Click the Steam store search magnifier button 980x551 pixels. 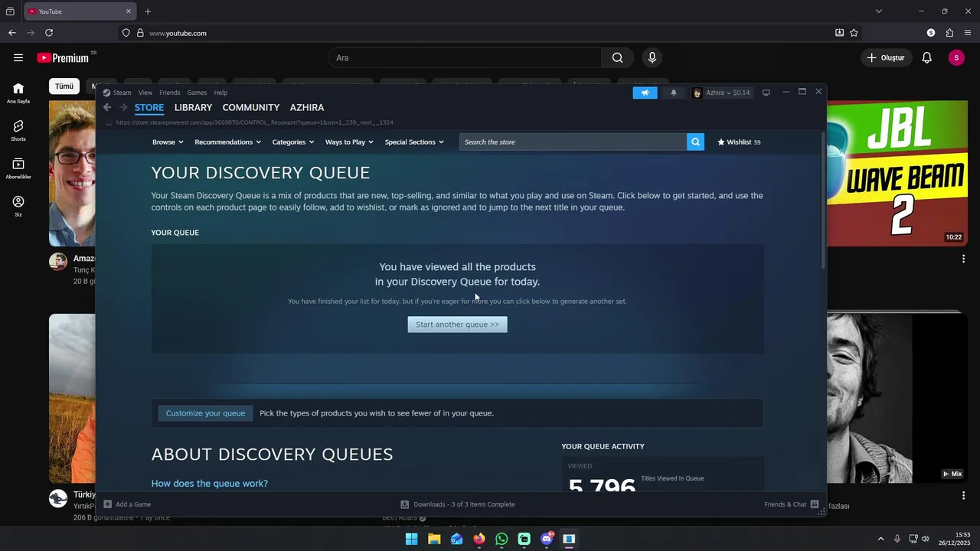(x=695, y=142)
